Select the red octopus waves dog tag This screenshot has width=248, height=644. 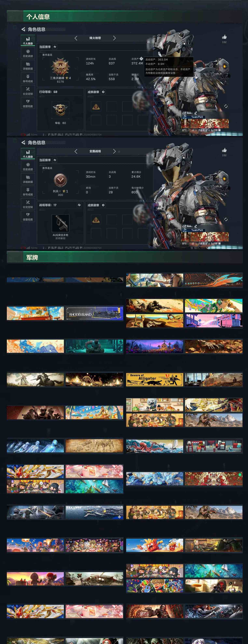click(x=155, y=446)
